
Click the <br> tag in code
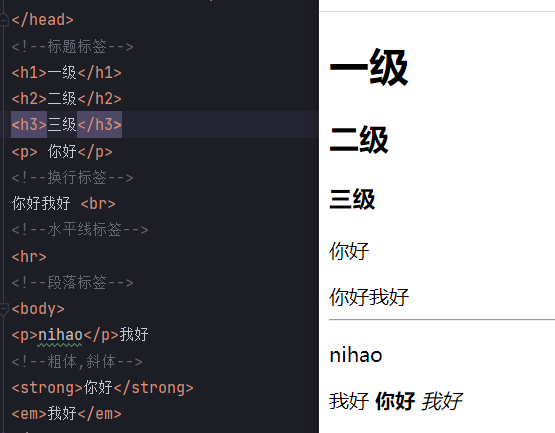(98, 204)
